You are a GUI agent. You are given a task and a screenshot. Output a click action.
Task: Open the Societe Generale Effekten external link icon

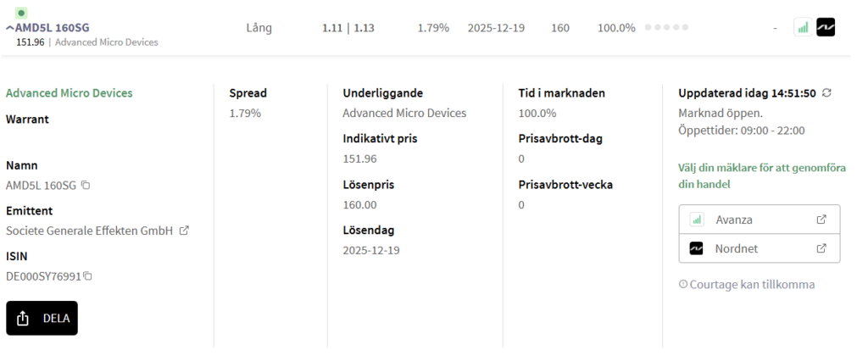(184, 231)
